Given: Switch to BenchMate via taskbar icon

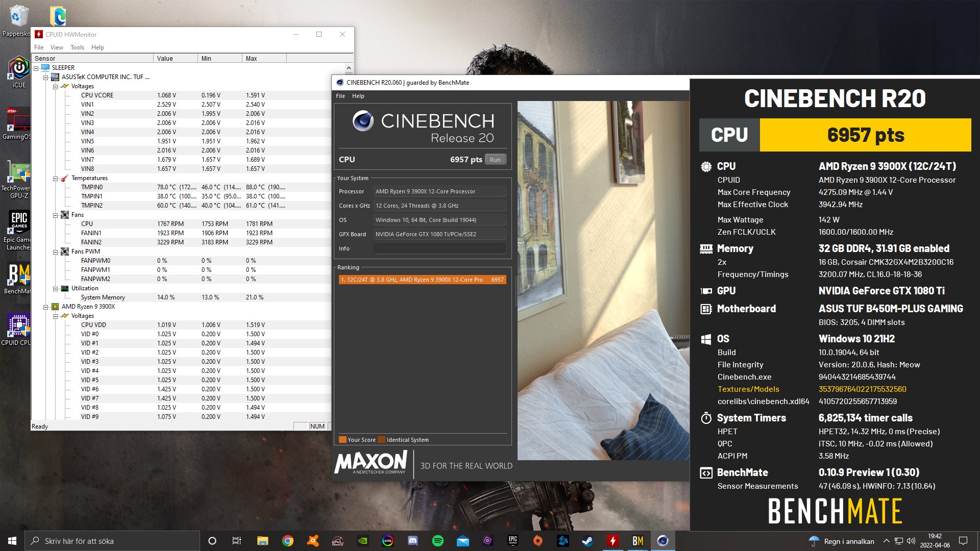Looking at the screenshot, I should pos(638,541).
